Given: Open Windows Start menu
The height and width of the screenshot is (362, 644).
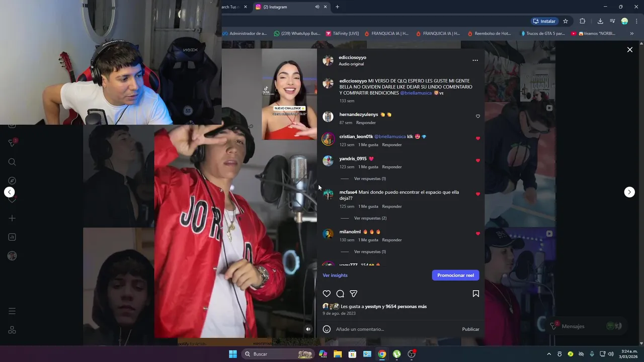Looking at the screenshot, I should point(233,354).
